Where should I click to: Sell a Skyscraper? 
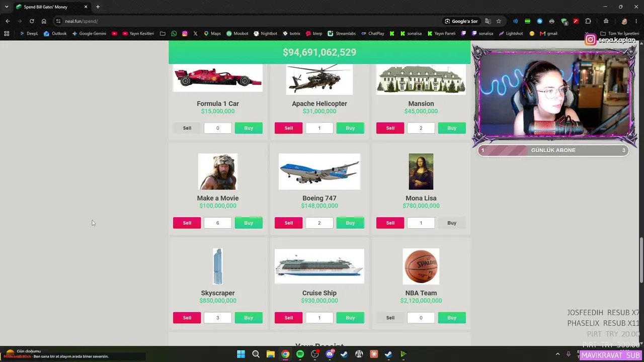pos(187,318)
